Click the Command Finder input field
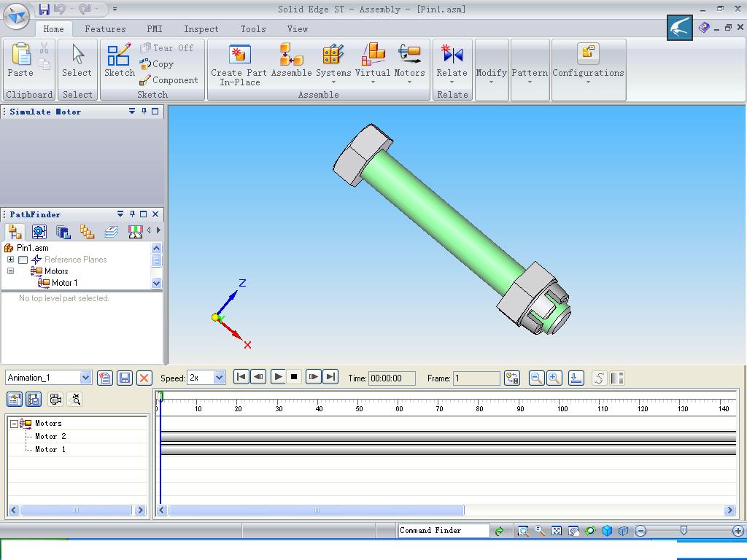Screen dimensions: 747x560 tap(444, 531)
